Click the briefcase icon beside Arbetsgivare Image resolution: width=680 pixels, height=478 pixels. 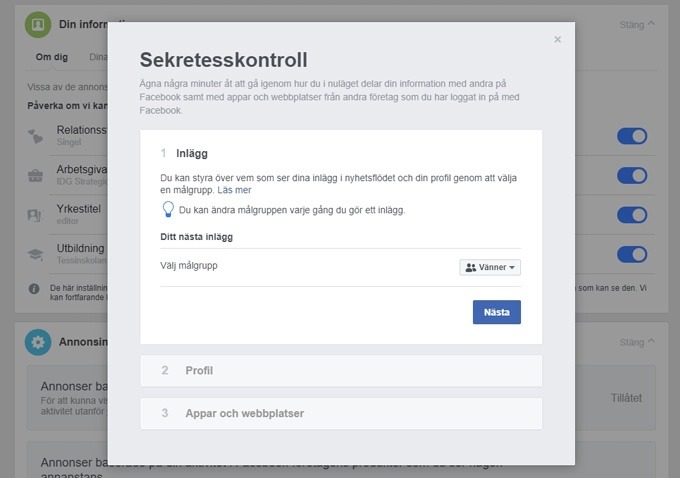point(35,176)
